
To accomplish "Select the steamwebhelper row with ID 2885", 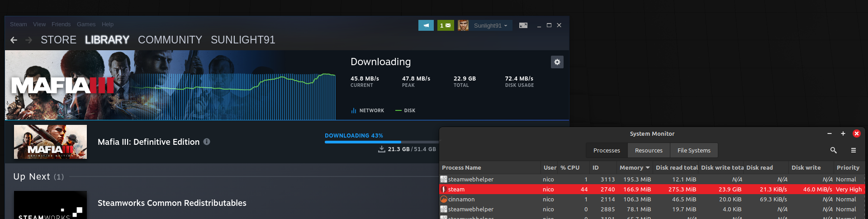I will pyautogui.click(x=652, y=209).
